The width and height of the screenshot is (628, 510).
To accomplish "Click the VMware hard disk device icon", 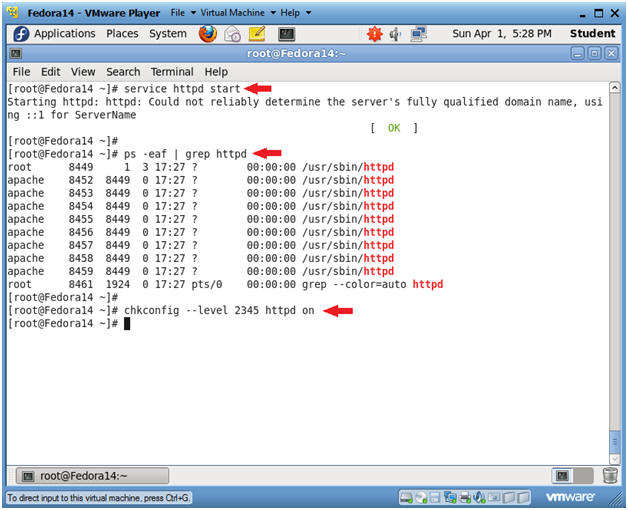I will tap(406, 498).
